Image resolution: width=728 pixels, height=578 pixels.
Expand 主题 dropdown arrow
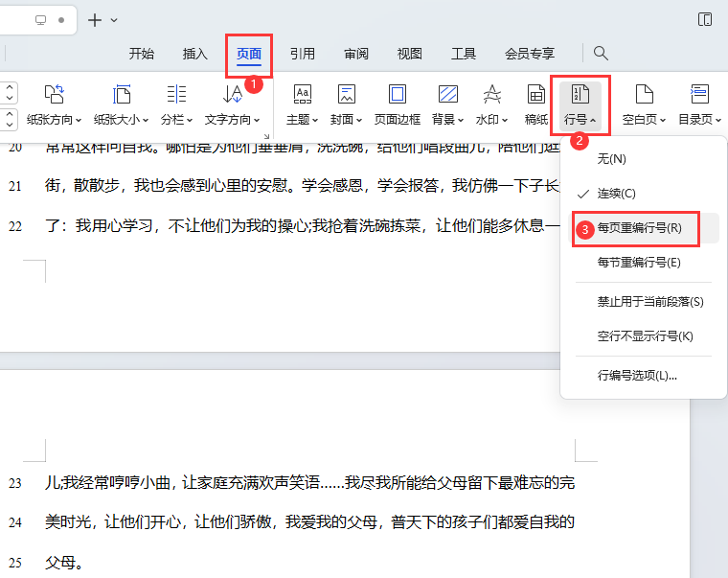(315, 120)
